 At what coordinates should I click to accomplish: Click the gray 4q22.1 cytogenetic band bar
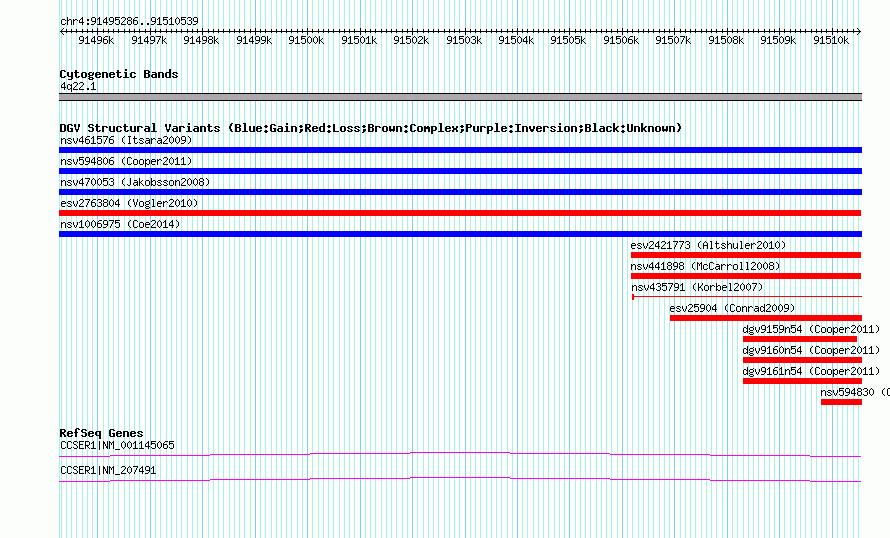[460, 97]
